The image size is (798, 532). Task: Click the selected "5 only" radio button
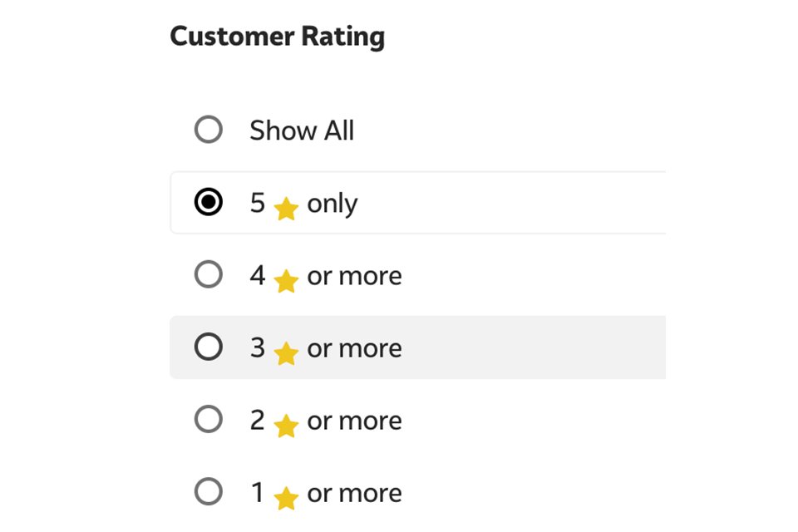[209, 202]
